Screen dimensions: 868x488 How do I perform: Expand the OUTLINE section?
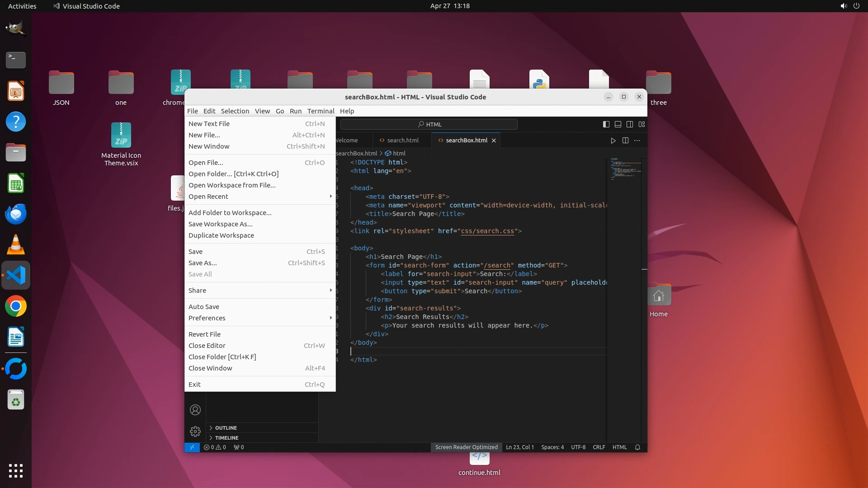click(x=226, y=428)
